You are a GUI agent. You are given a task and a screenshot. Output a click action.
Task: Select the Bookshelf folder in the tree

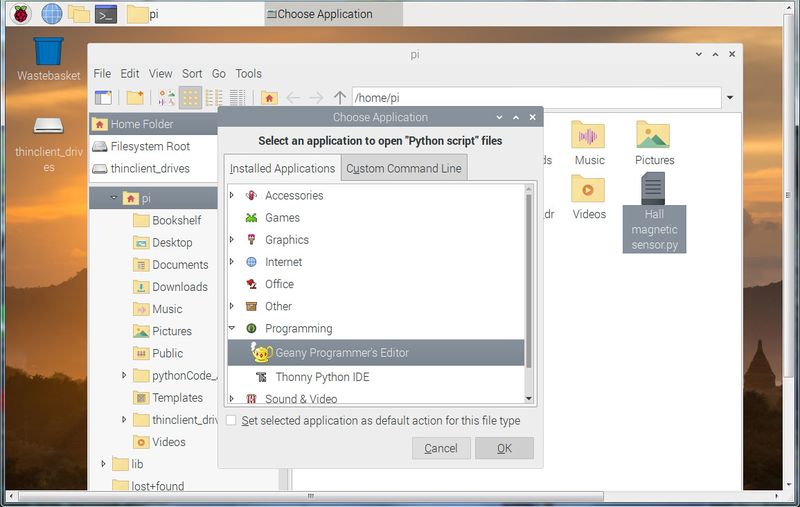coord(167,220)
